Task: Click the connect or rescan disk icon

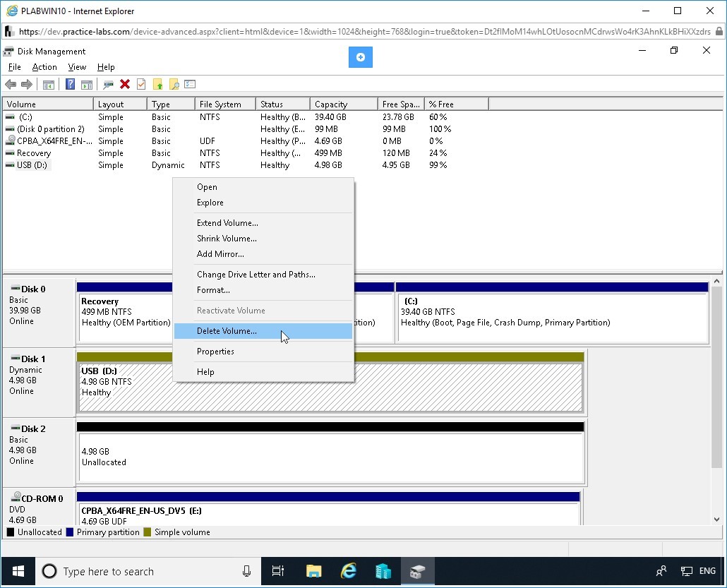Action: [x=109, y=85]
